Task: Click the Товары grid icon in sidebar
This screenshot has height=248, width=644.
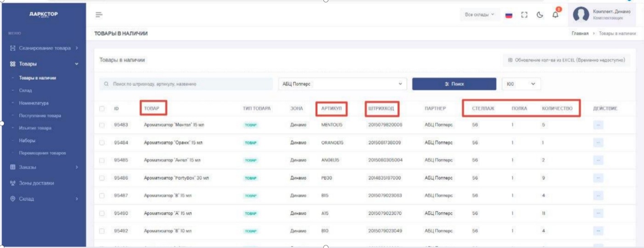Action: point(13,64)
